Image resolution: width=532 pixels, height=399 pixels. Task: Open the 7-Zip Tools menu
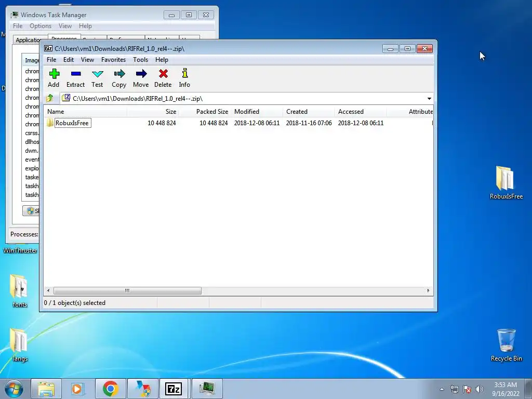140,60
